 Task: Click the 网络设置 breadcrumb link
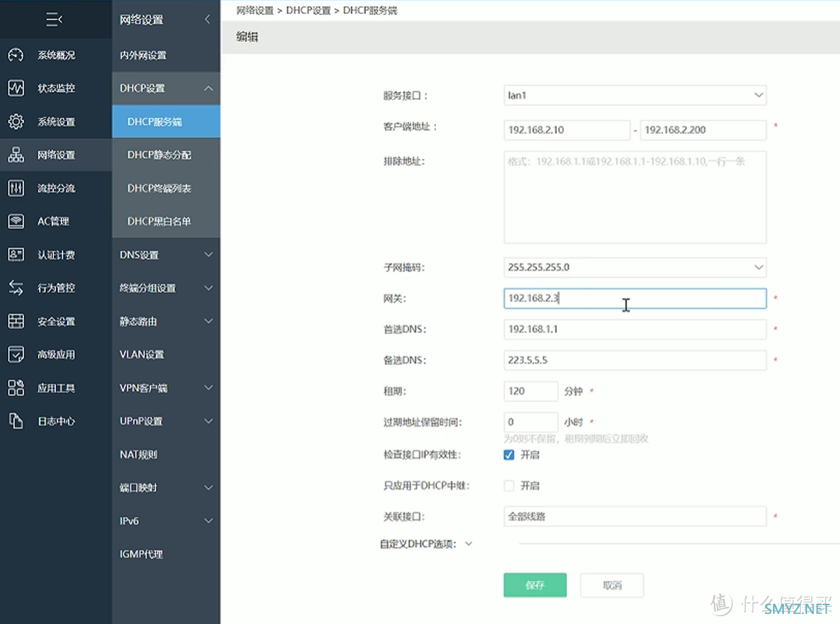click(x=255, y=10)
